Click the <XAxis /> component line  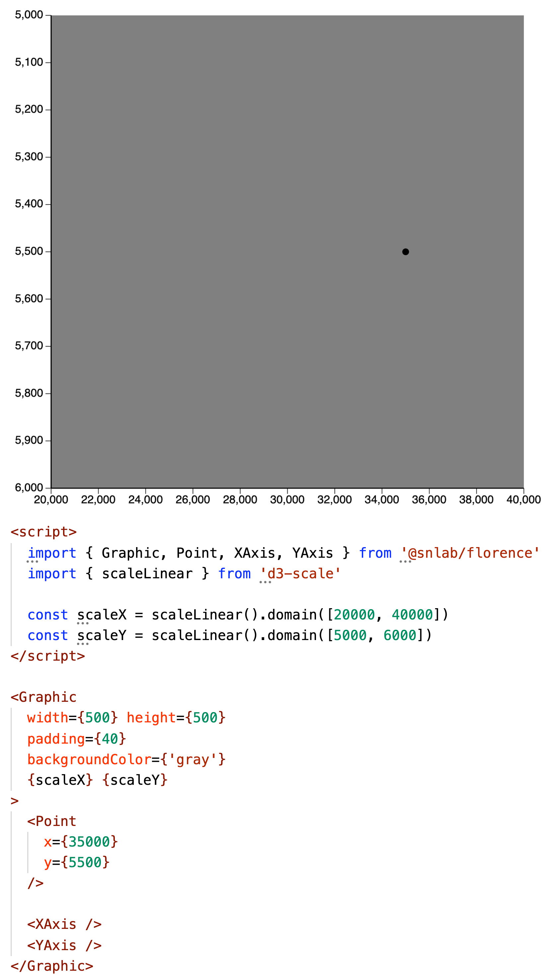tap(64, 924)
